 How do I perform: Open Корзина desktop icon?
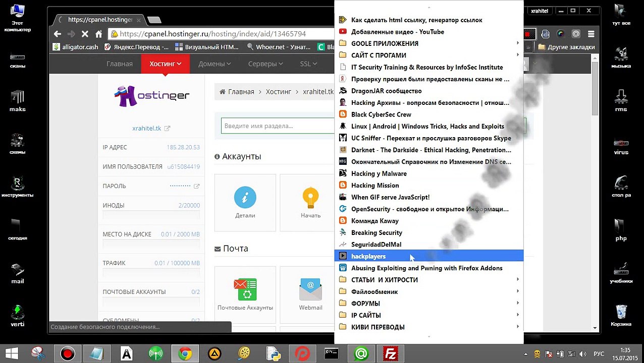pyautogui.click(x=621, y=316)
